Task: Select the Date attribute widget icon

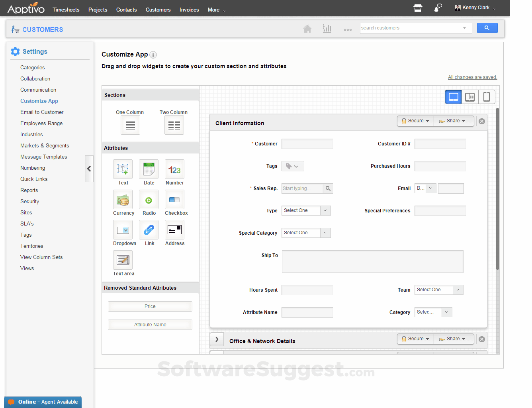Action: (x=149, y=169)
